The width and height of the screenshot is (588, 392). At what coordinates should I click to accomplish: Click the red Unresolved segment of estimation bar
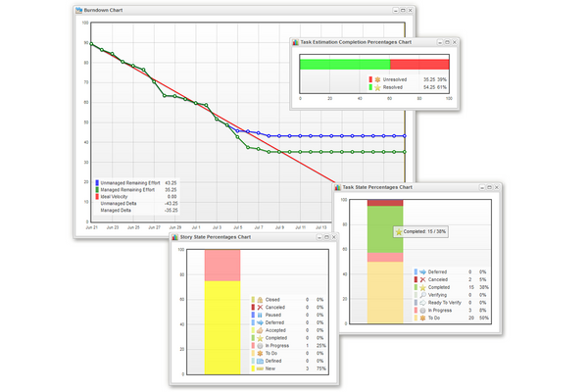coord(419,64)
